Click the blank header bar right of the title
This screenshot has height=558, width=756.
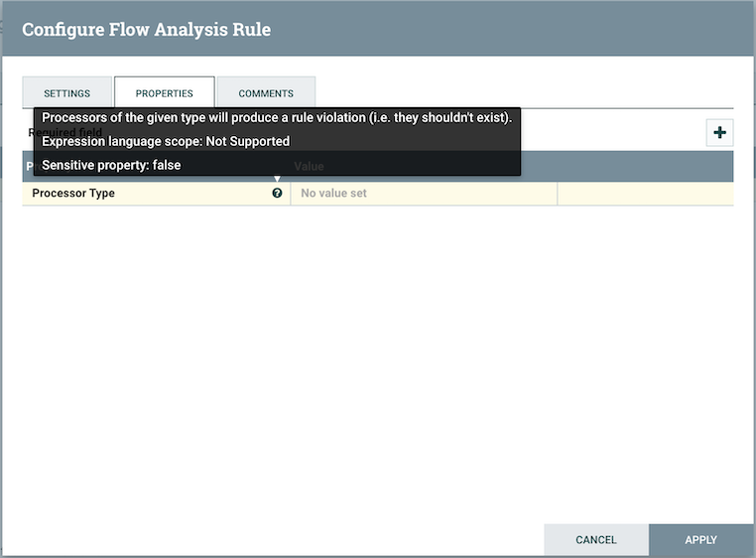click(516, 29)
